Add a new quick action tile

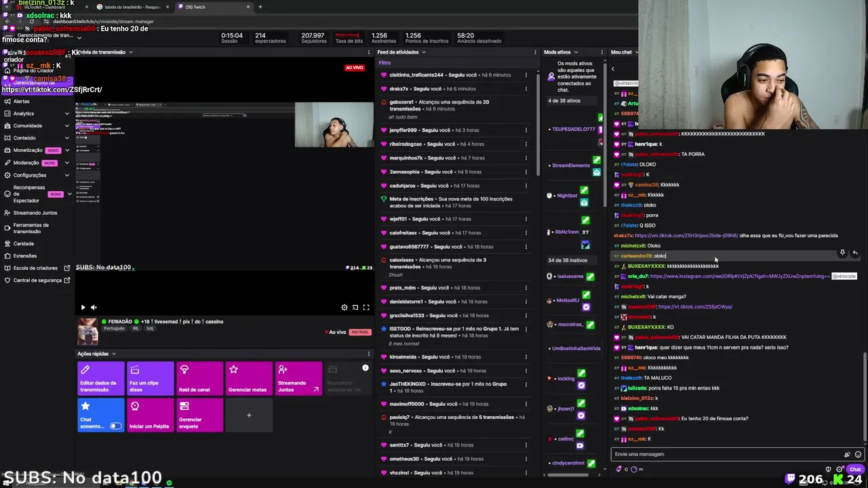coord(249,415)
